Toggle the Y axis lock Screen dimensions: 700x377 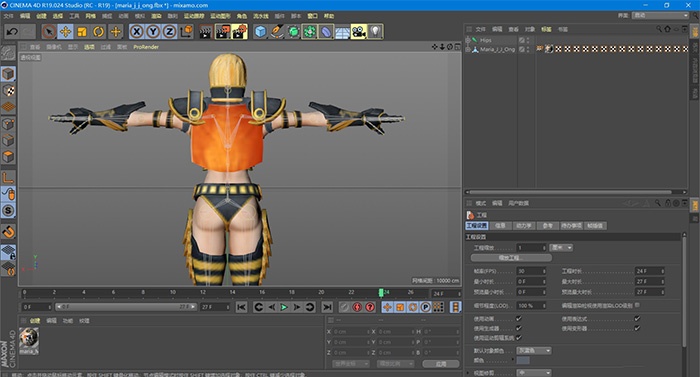pyautogui.click(x=153, y=32)
